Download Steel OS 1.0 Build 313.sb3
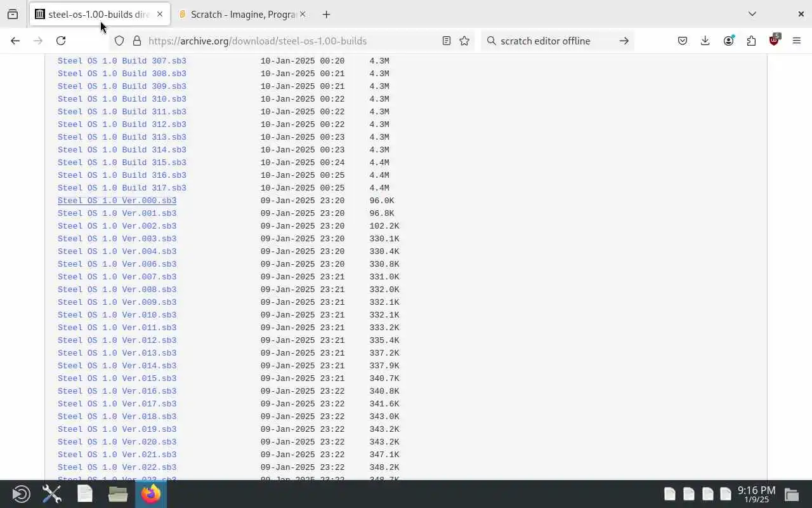The image size is (812, 508). pyautogui.click(x=122, y=137)
